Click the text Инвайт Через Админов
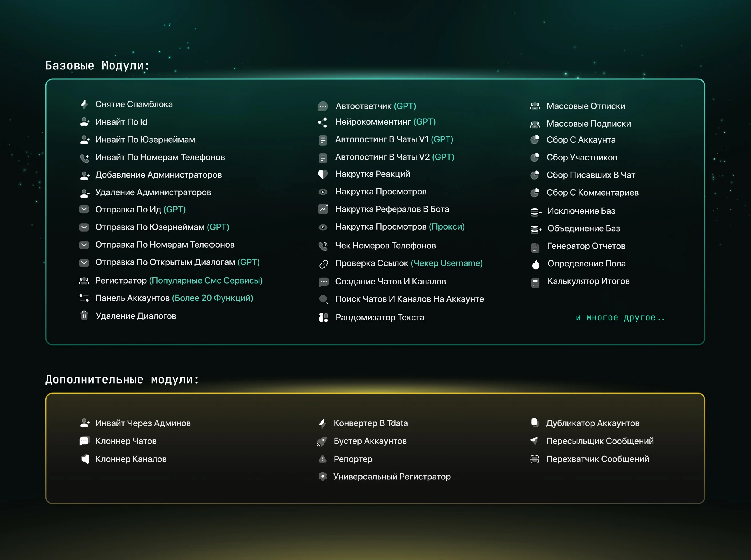Image resolution: width=751 pixels, height=560 pixels. pyautogui.click(x=143, y=423)
